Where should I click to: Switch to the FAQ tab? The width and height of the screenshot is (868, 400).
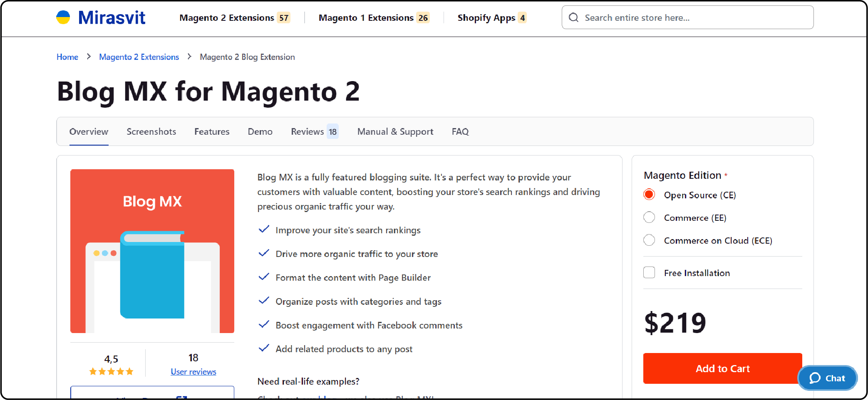(x=460, y=131)
